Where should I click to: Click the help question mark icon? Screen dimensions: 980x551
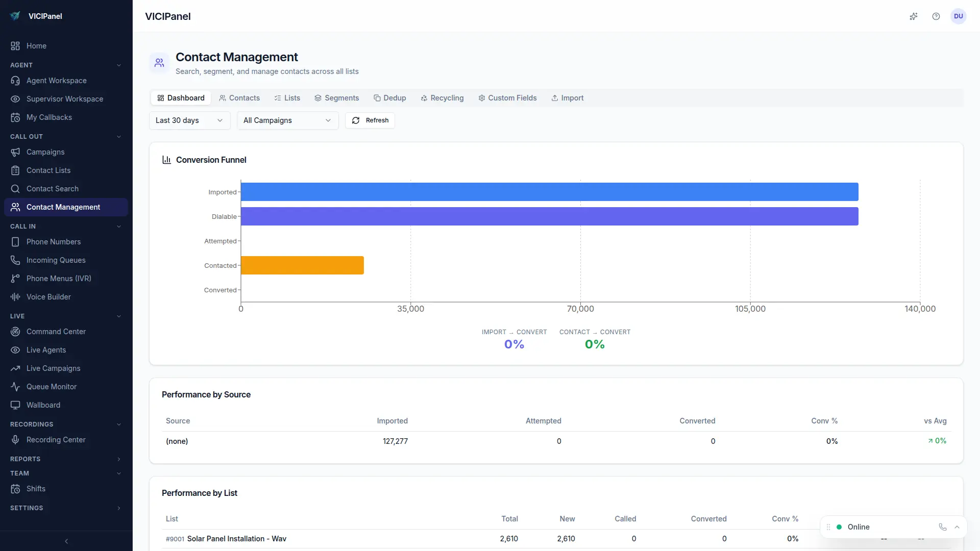936,16
